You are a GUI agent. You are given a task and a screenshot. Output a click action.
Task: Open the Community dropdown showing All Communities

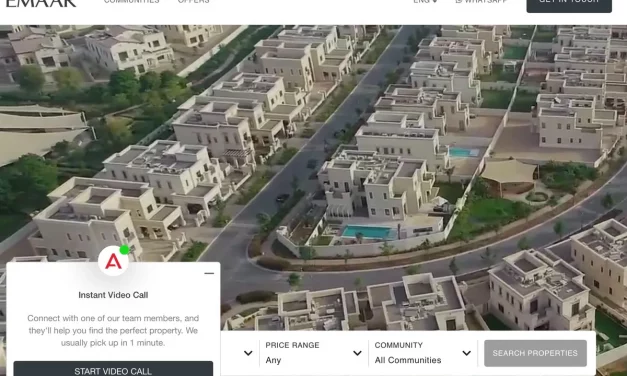click(x=423, y=353)
